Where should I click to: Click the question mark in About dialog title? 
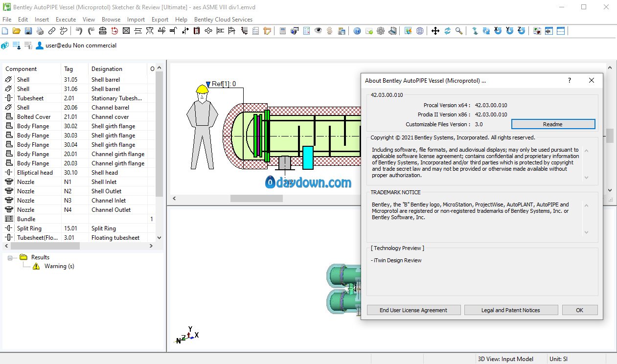570,80
